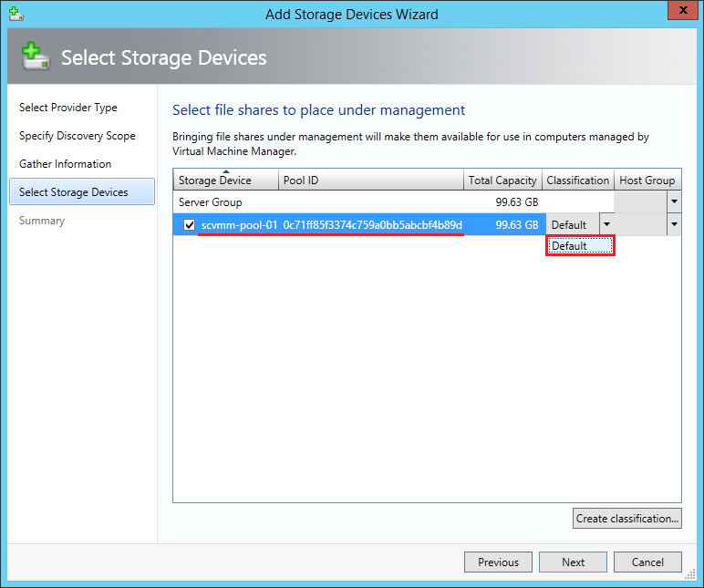The image size is (704, 588).
Task: Uncheck the scvmm-pool-01 checkbox
Action: click(190, 225)
